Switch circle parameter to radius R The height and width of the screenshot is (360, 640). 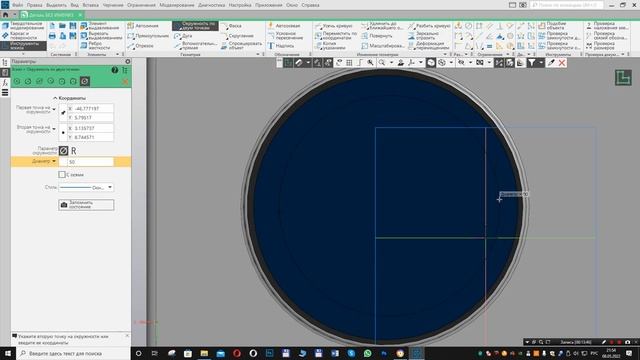[73, 151]
